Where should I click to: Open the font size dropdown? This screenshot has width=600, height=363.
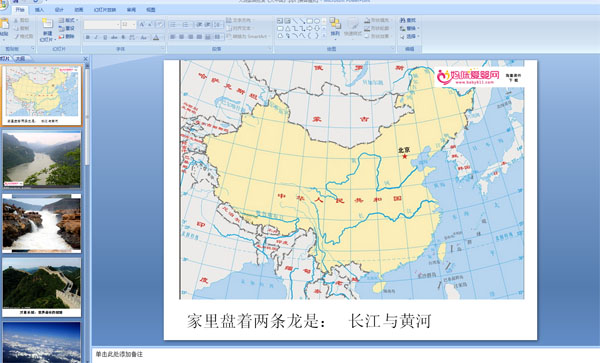(x=134, y=25)
